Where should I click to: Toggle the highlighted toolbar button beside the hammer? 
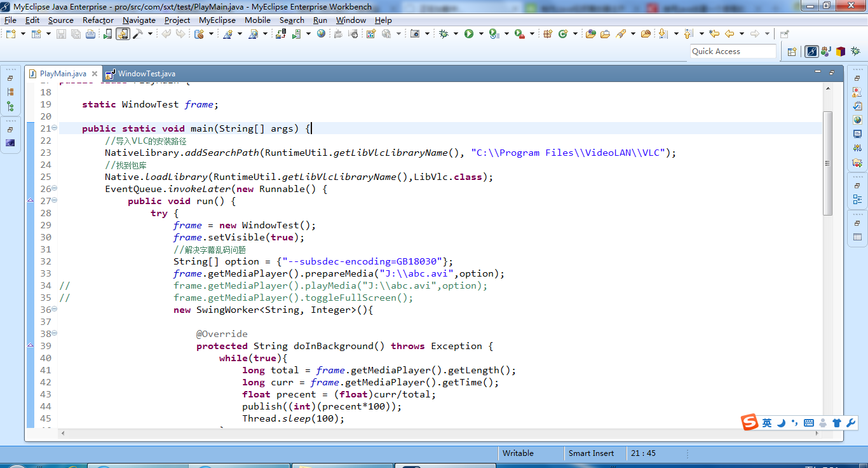point(123,34)
